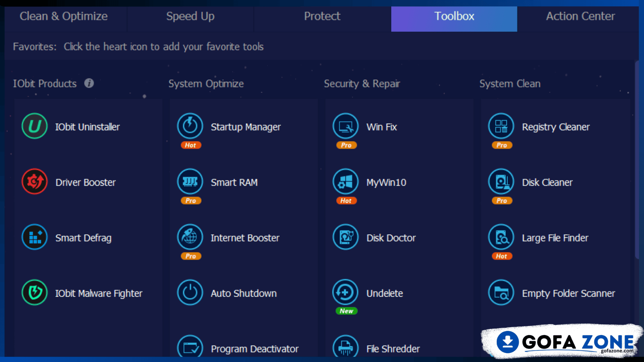
Task: Click the Hot badge under Large File Finder
Action: 502,256
